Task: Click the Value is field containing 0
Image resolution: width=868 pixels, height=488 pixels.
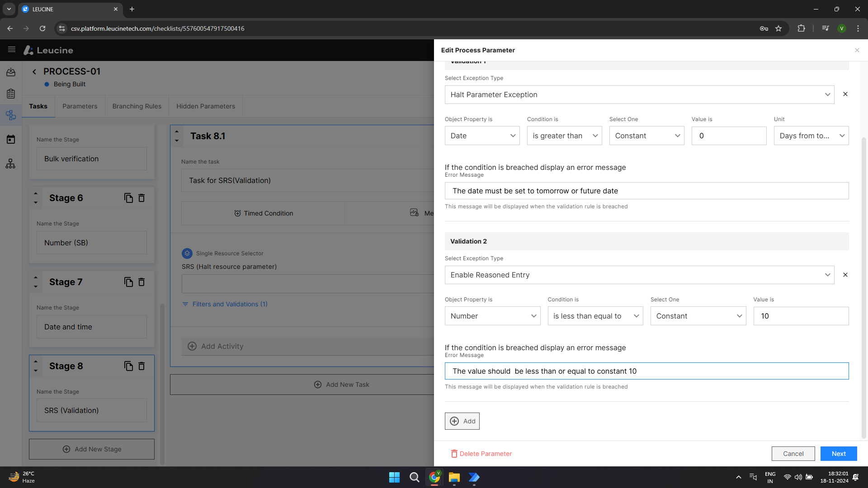Action: click(x=729, y=136)
